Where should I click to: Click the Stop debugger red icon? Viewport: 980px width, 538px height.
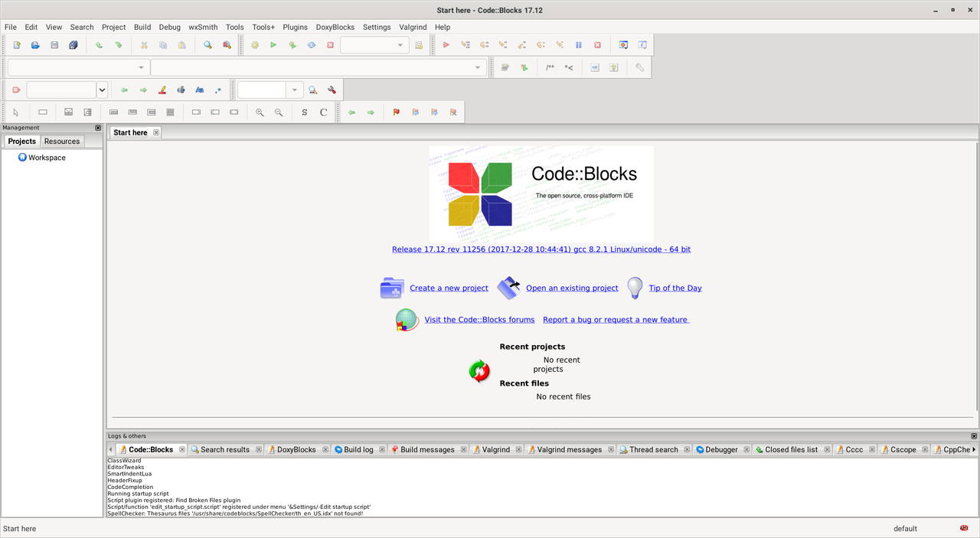pos(598,45)
